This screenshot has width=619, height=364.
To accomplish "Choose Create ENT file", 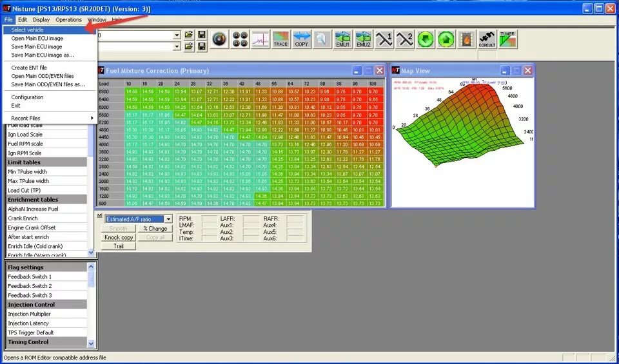I will coord(50,68).
